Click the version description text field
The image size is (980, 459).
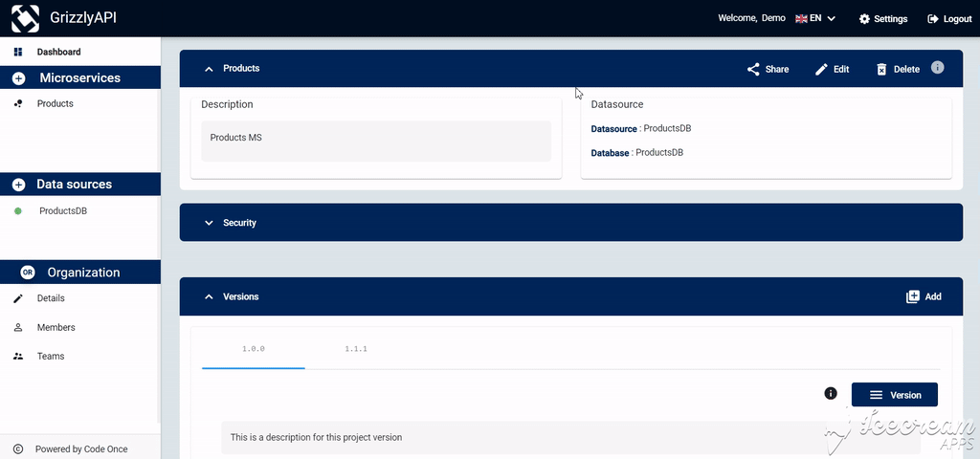coord(570,437)
